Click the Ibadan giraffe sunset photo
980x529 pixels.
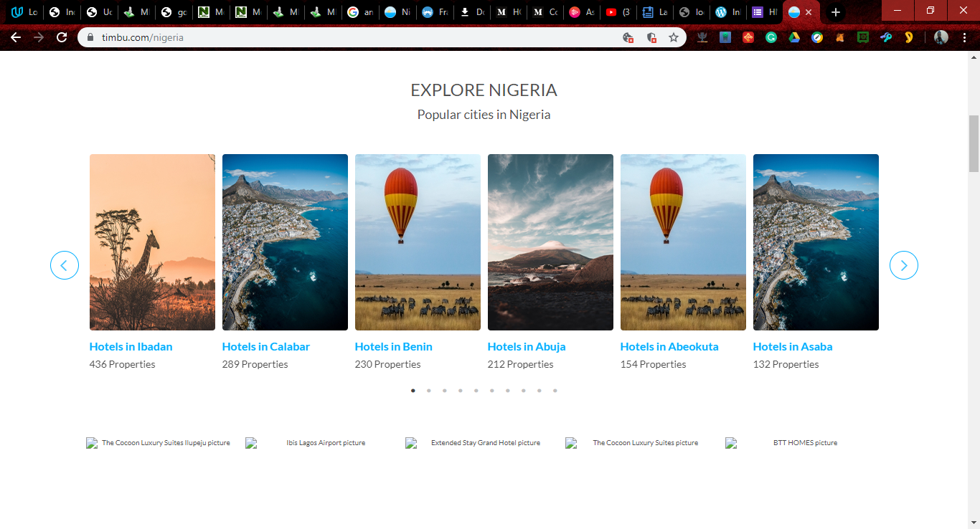(152, 242)
